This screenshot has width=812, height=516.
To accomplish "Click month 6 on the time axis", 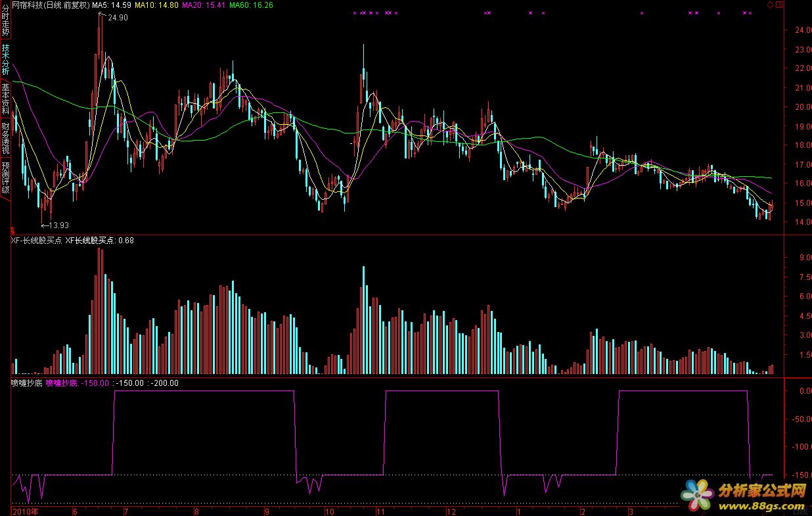I will [75, 511].
